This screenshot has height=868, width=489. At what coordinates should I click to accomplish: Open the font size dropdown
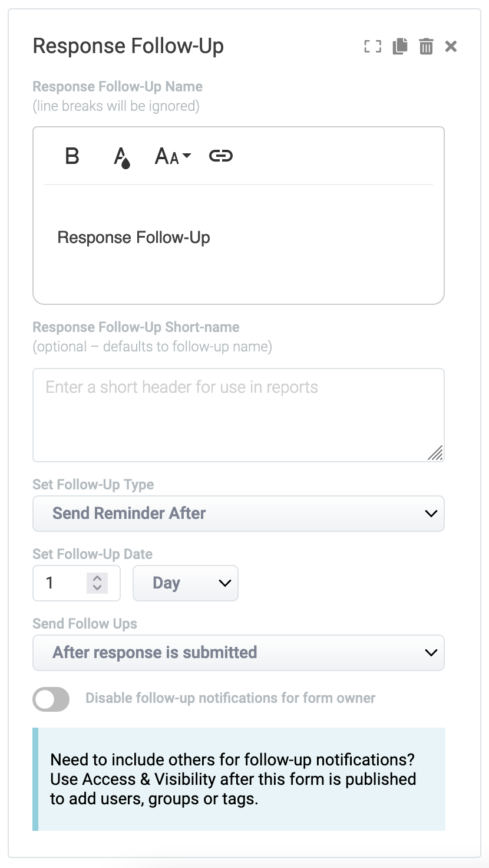172,156
